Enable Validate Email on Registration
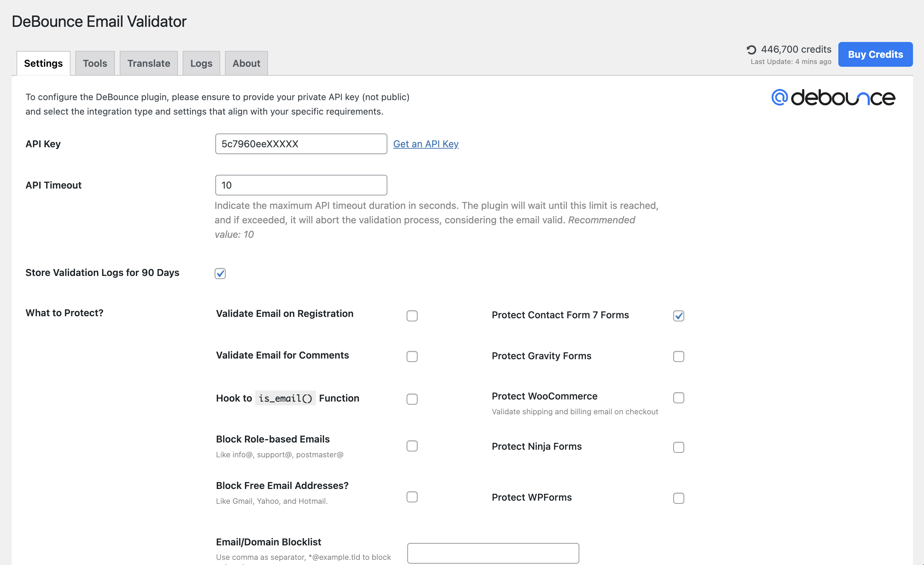924x565 pixels. click(x=412, y=316)
